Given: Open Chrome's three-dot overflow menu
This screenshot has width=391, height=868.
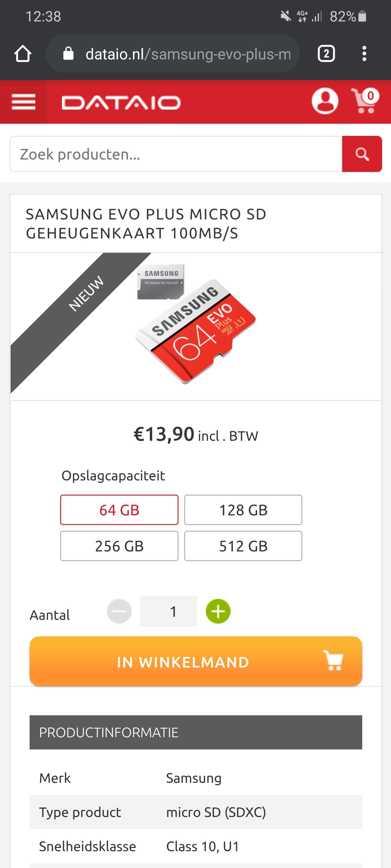Looking at the screenshot, I should [364, 54].
